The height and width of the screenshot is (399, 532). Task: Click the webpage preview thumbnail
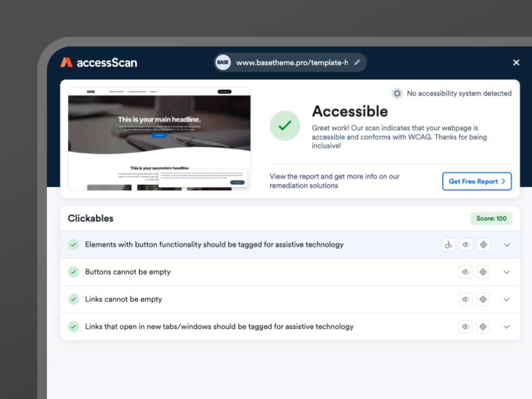(159, 139)
